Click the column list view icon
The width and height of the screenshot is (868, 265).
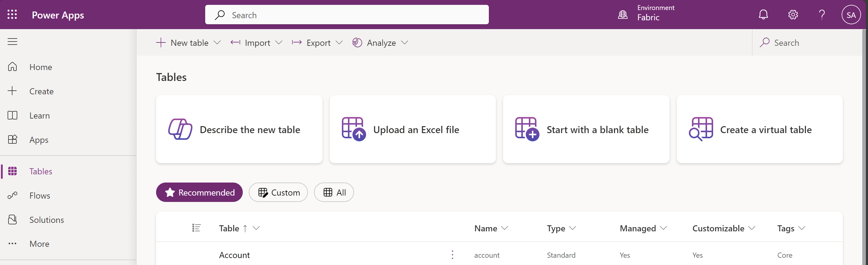(196, 228)
